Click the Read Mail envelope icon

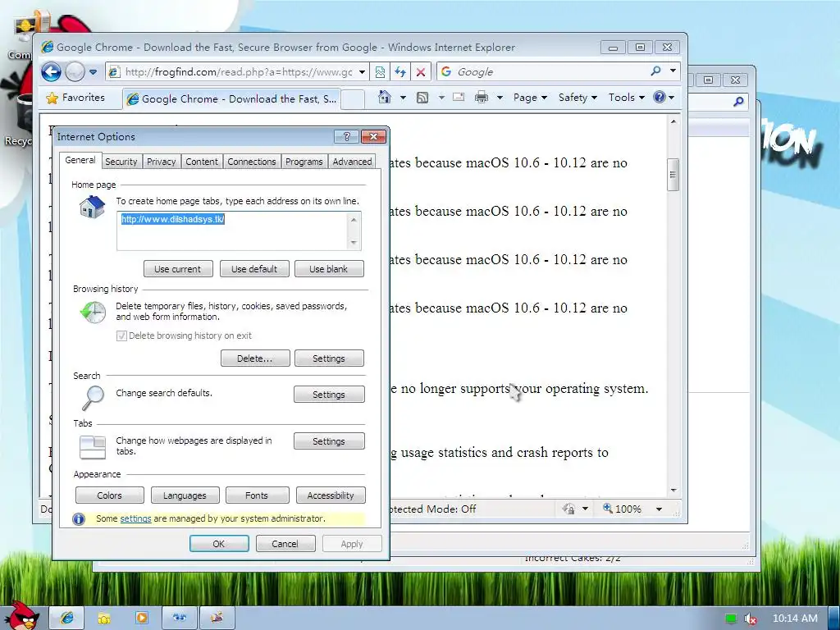459,97
